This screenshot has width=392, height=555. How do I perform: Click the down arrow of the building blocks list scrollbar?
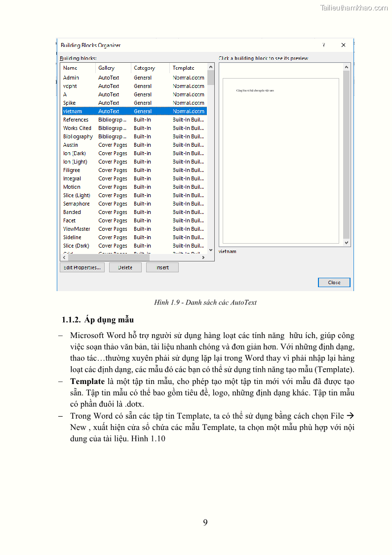coord(211,250)
